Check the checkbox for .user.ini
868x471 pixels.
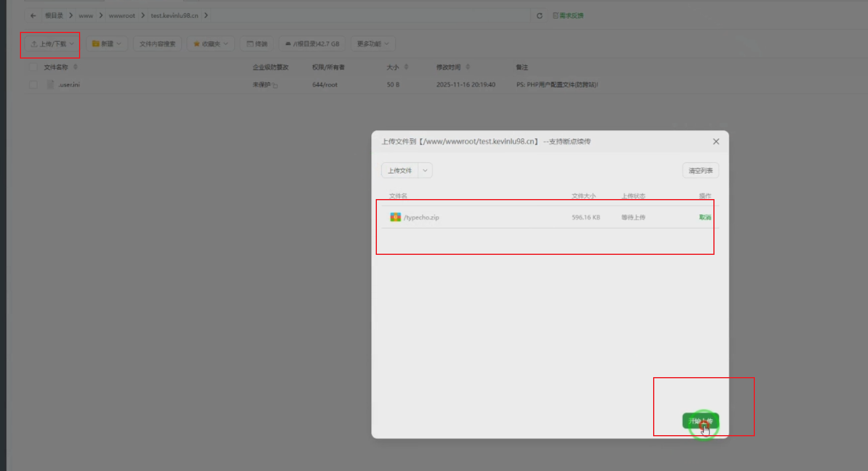point(32,84)
